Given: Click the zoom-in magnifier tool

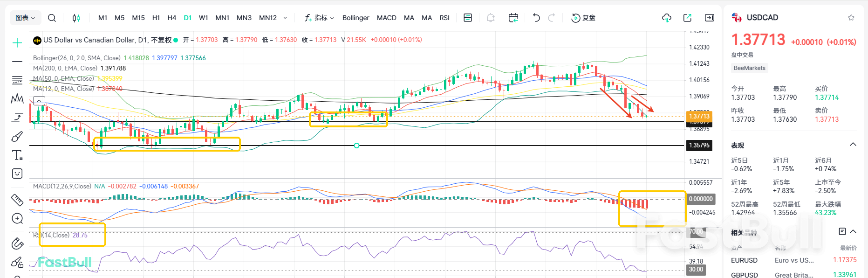Looking at the screenshot, I should point(17,219).
